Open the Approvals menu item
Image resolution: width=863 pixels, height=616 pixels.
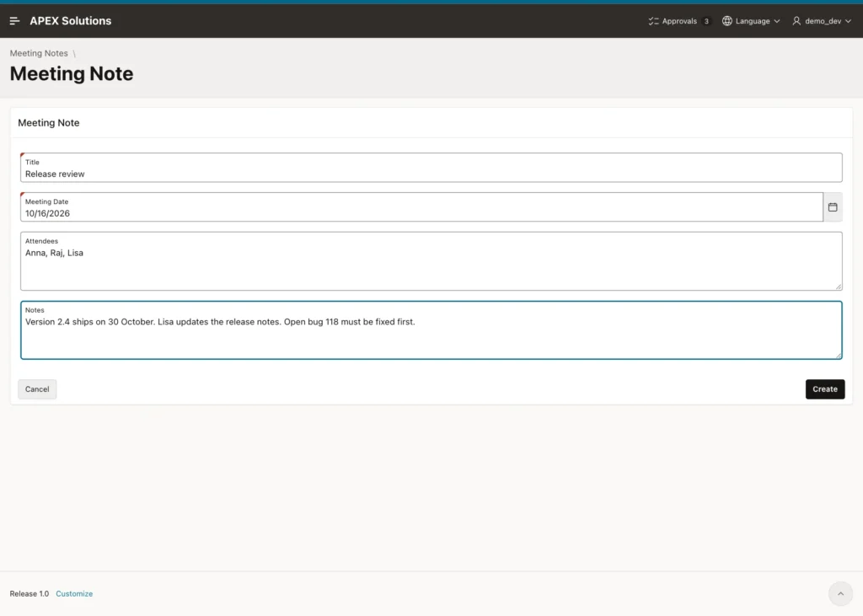(680, 21)
